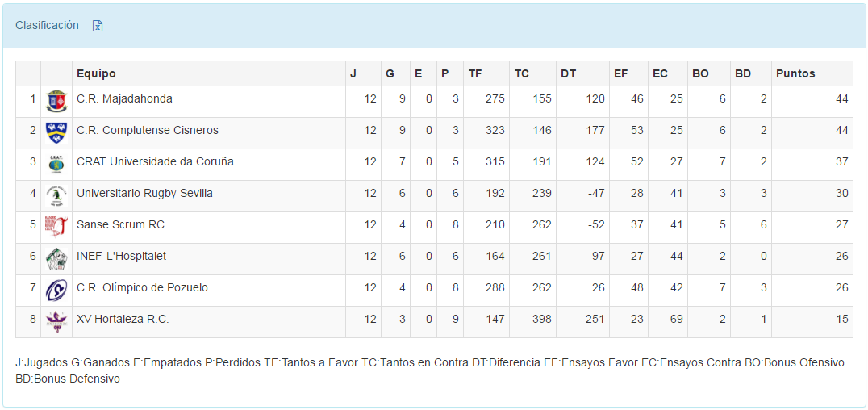Click the C.R. Complutense Cisneros team logo
868x410 pixels.
point(56,133)
